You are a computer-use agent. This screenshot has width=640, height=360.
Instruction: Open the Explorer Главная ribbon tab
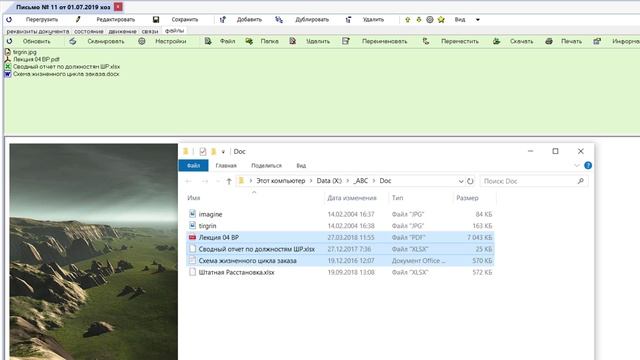click(x=226, y=165)
